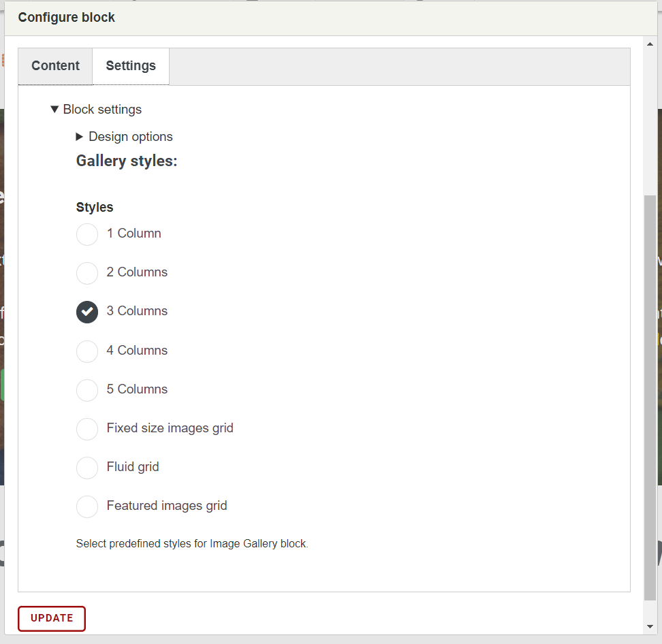662x644 pixels.
Task: Select the 3 Columns radio button
Action: coord(87,312)
